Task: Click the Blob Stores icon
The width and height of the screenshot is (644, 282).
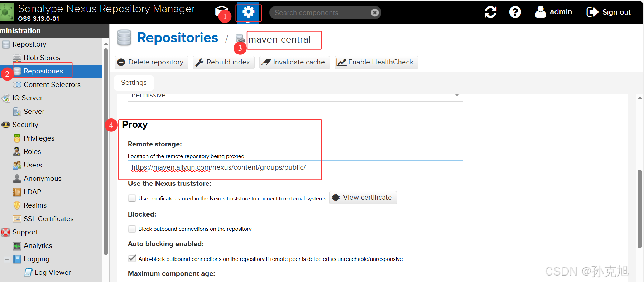Action: click(17, 58)
